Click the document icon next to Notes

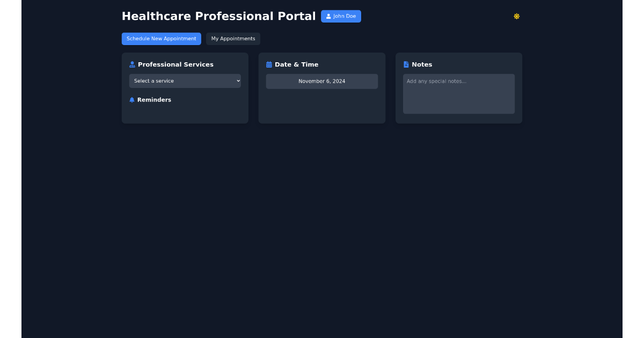pos(406,64)
